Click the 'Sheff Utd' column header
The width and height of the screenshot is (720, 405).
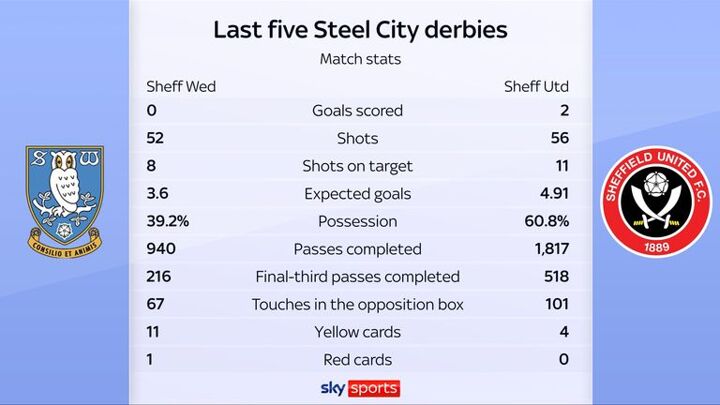point(536,86)
